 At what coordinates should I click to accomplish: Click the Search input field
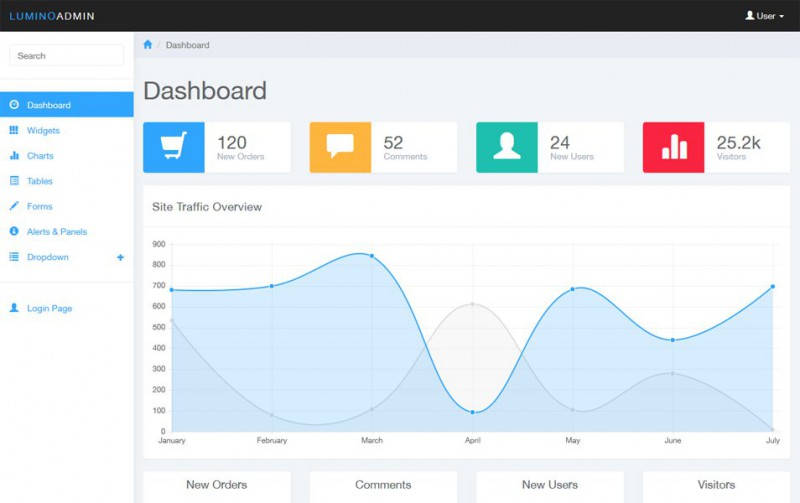click(x=67, y=56)
